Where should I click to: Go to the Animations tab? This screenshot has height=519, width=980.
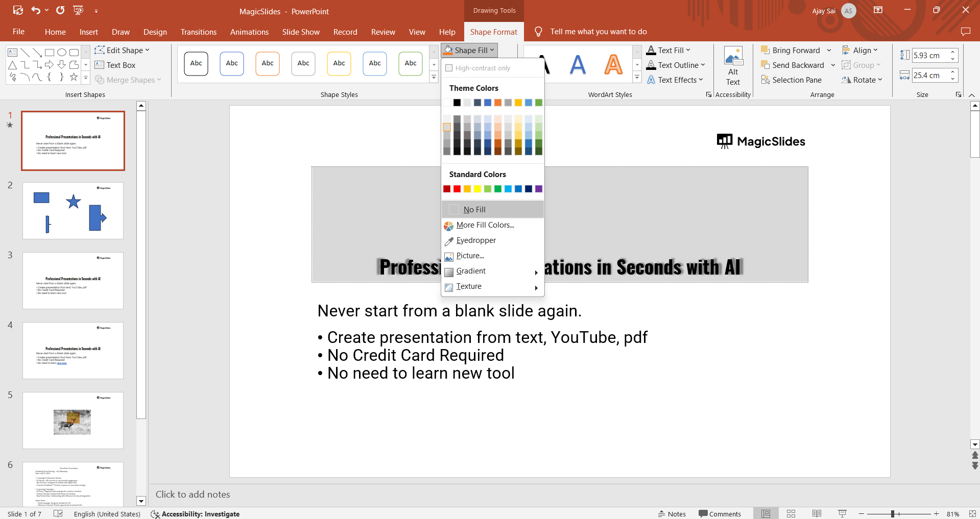coord(249,32)
